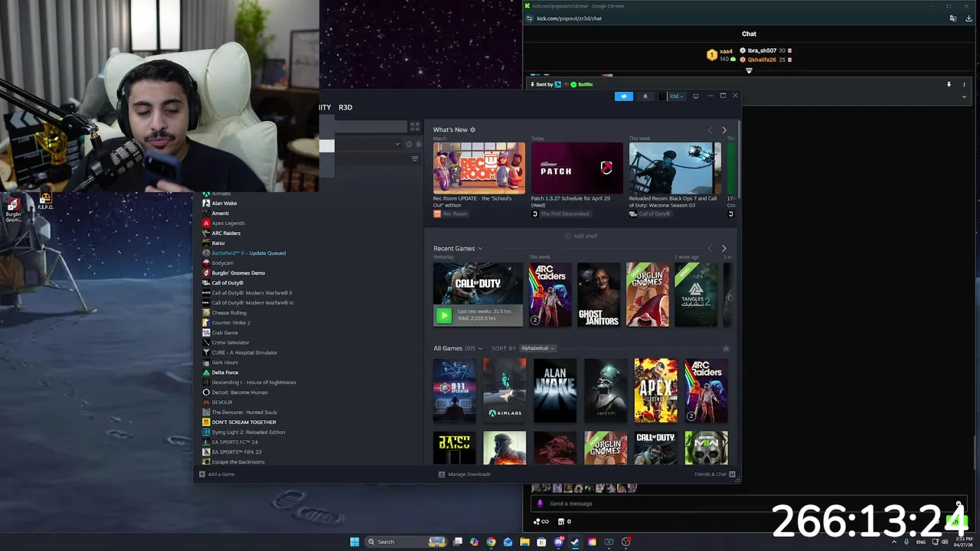Click Chrome address bar URL
Image resolution: width=980 pixels, height=551 pixels.
[x=569, y=18]
